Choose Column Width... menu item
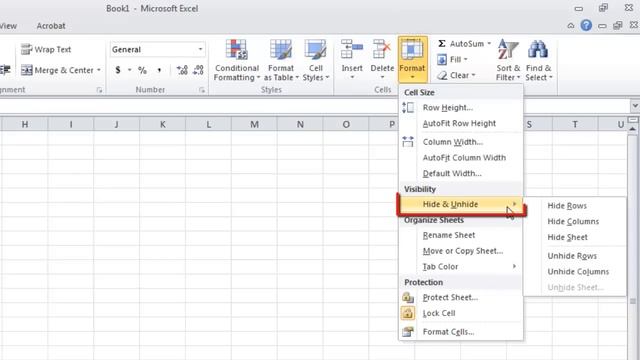 [460, 142]
